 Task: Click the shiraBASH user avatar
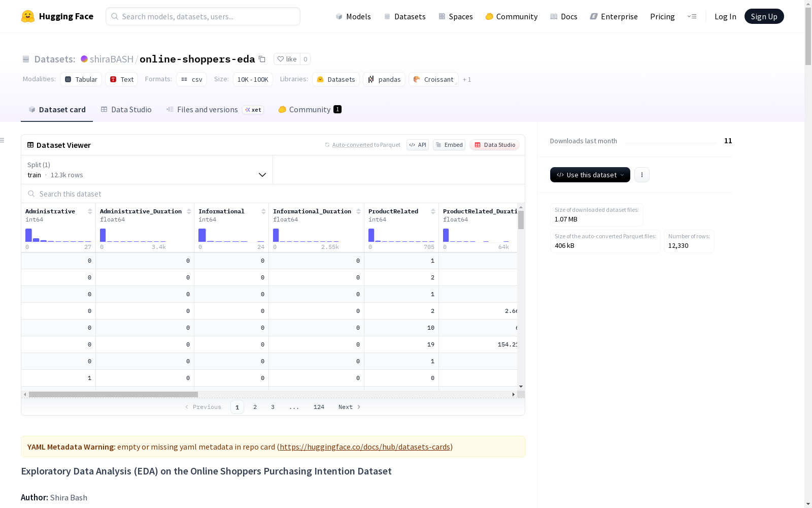[x=84, y=59]
